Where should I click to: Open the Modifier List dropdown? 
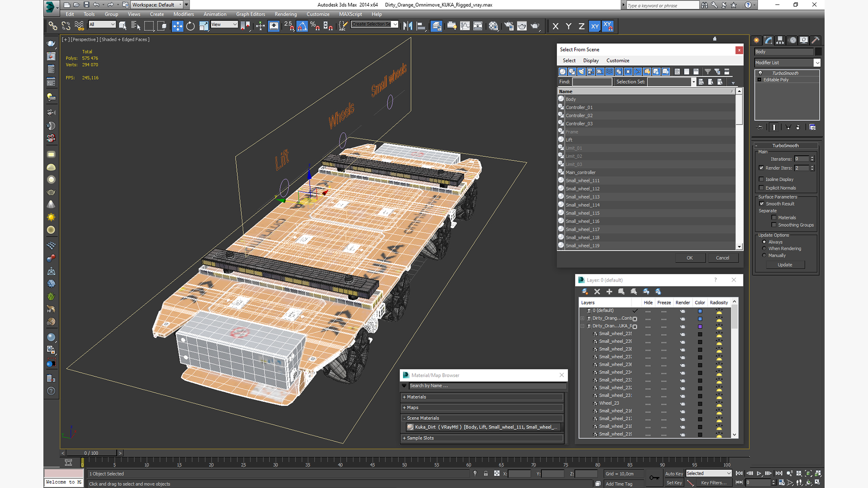(x=817, y=63)
